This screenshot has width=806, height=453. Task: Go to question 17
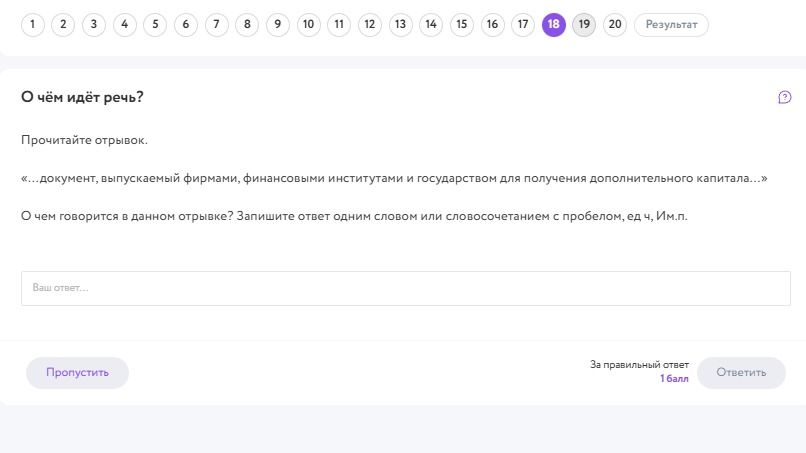coord(523,25)
